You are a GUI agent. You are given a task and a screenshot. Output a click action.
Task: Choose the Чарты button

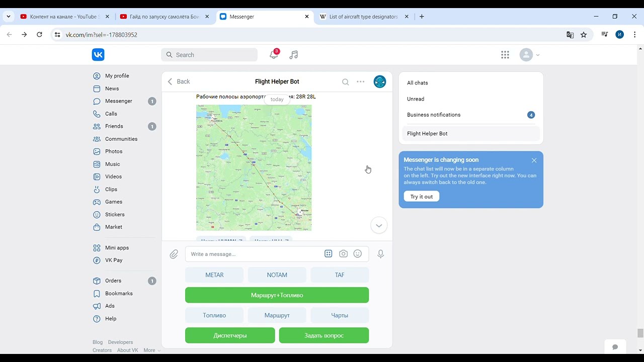tap(340, 315)
